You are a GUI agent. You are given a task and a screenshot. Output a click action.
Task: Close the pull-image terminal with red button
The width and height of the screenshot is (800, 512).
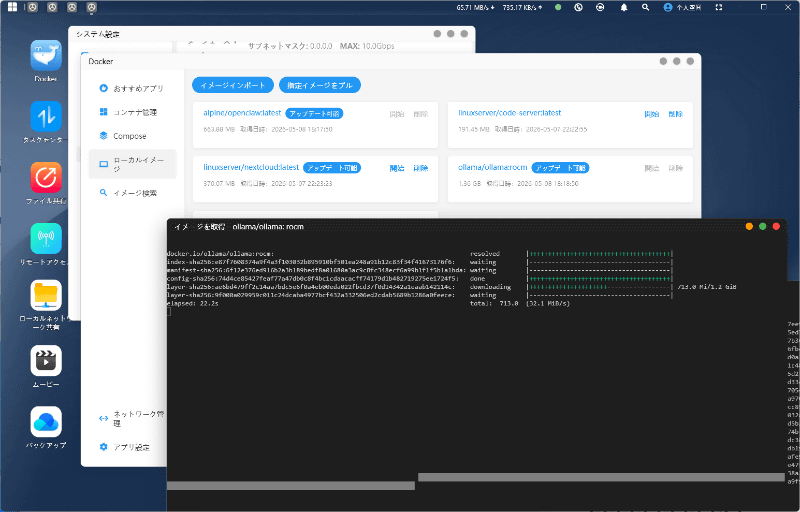[x=776, y=226]
